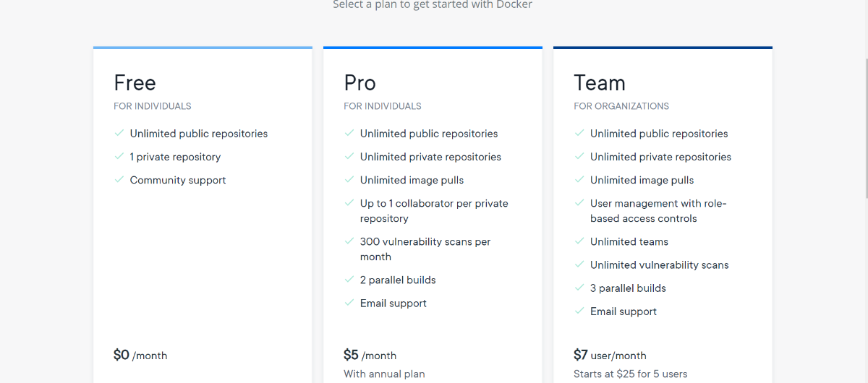Click the $5 /month price
Screen dimensions: 868x383
(x=370, y=355)
